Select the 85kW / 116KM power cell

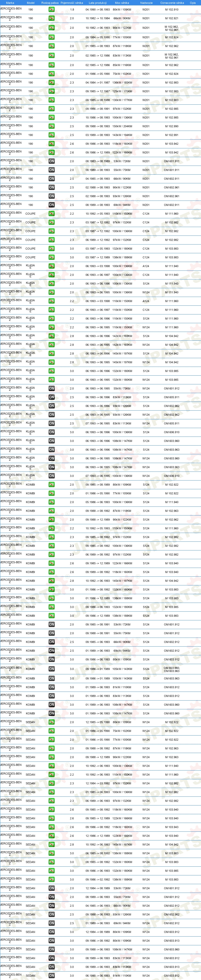click(x=122, y=65)
